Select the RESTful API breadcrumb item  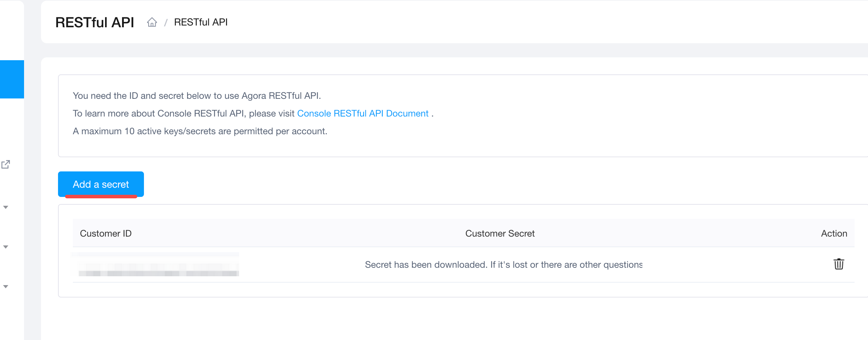pyautogui.click(x=201, y=22)
